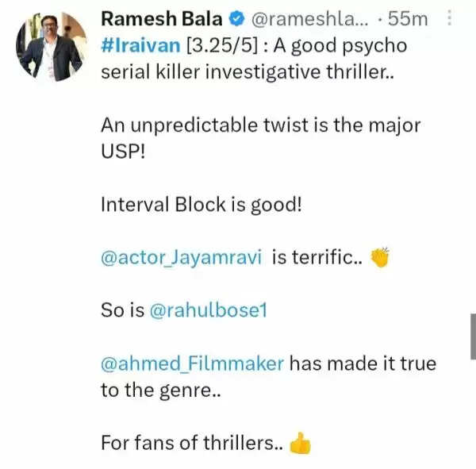The width and height of the screenshot is (476, 469).
Task: Go to the @ahmed_Filmmaker mention
Action: (191, 363)
